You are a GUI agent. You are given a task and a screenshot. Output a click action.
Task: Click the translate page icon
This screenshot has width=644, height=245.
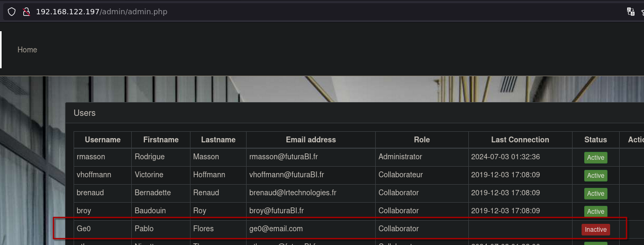pyautogui.click(x=630, y=12)
